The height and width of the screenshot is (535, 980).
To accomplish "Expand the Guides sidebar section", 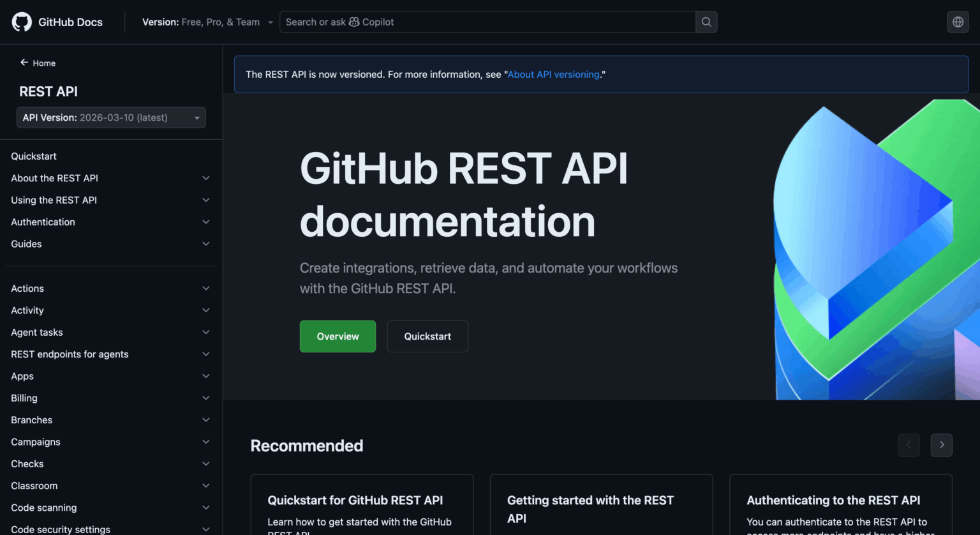I will pos(111,244).
